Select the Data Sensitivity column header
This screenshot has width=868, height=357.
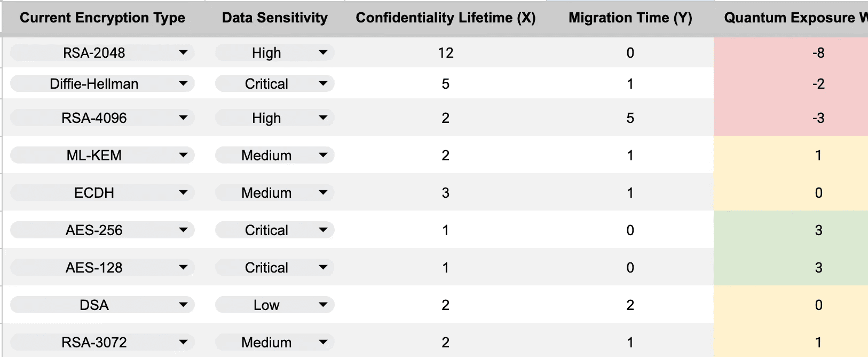click(x=275, y=18)
